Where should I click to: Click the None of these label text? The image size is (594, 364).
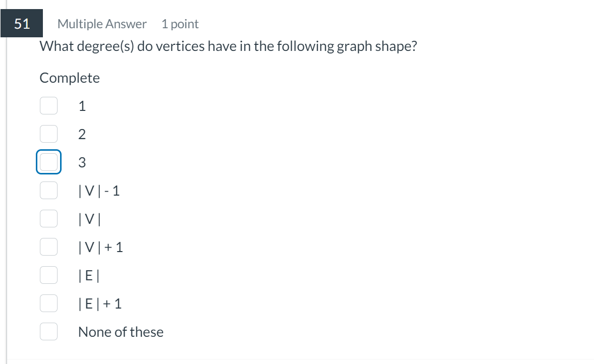tap(120, 331)
